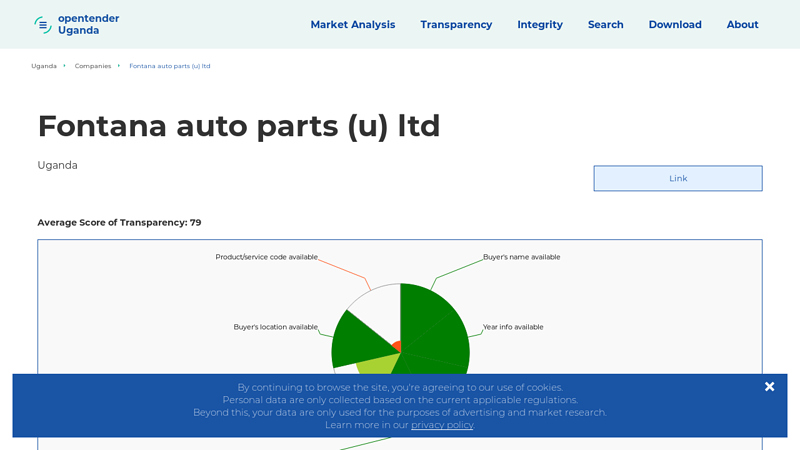The image size is (800, 450).
Task: Go to the Integrity section
Action: click(x=540, y=24)
